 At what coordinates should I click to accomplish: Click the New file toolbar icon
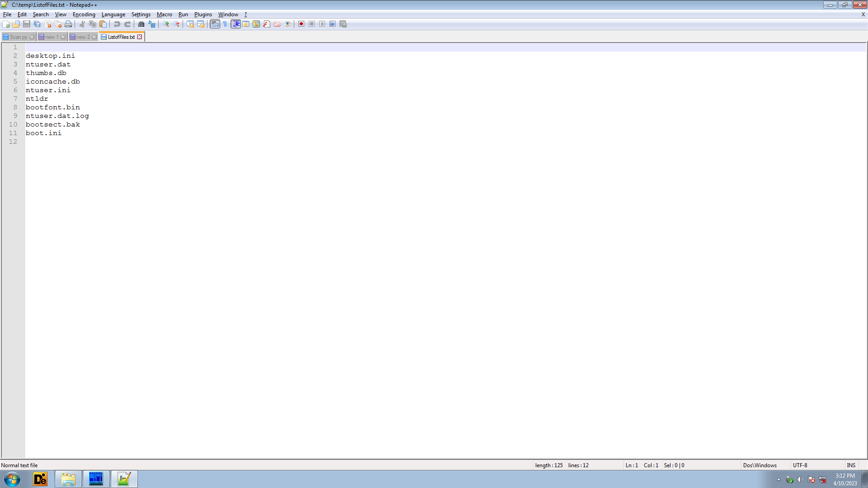point(6,24)
